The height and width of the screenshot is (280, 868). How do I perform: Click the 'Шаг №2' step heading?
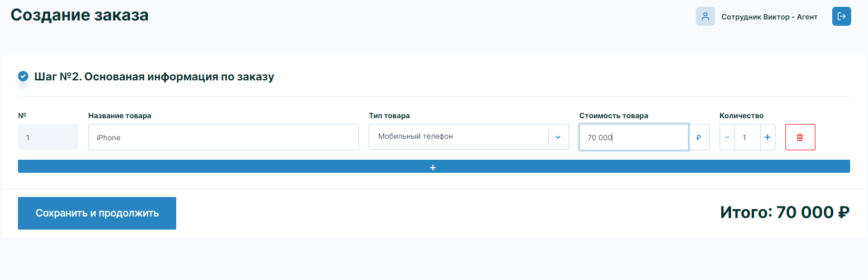154,77
